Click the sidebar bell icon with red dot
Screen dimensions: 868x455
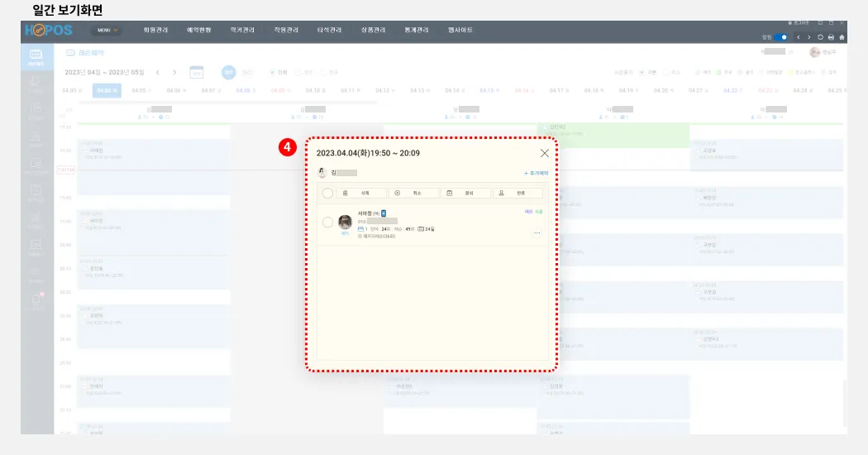(36, 299)
